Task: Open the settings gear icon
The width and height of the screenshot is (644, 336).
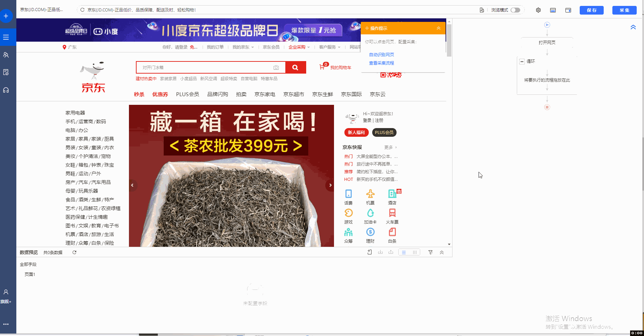Action: coord(538,10)
